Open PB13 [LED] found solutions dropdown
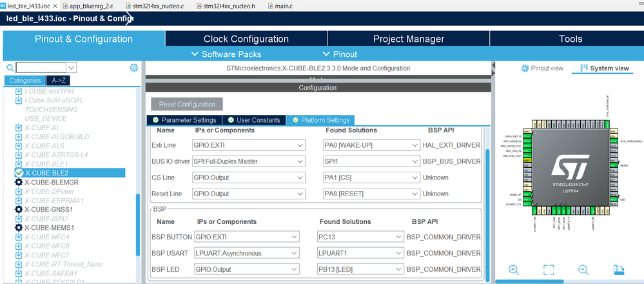 [360, 270]
